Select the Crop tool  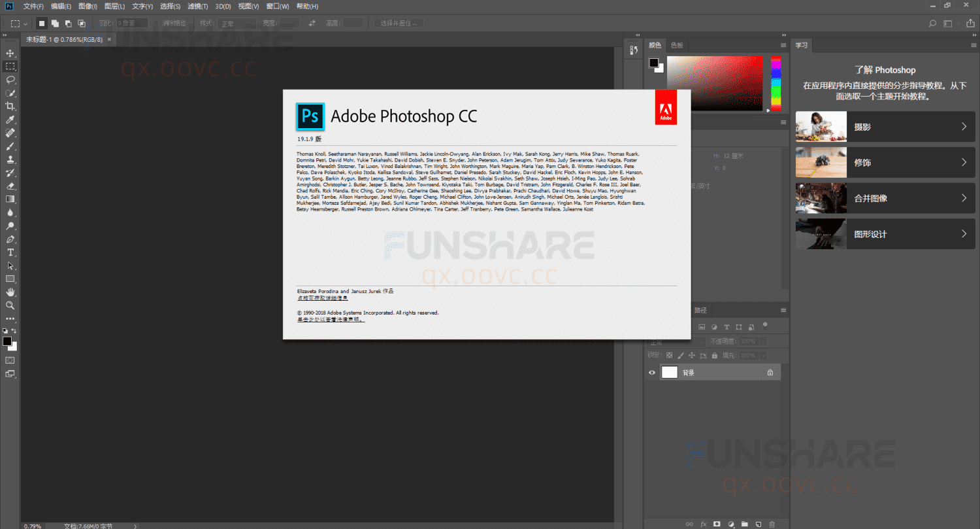(x=10, y=107)
